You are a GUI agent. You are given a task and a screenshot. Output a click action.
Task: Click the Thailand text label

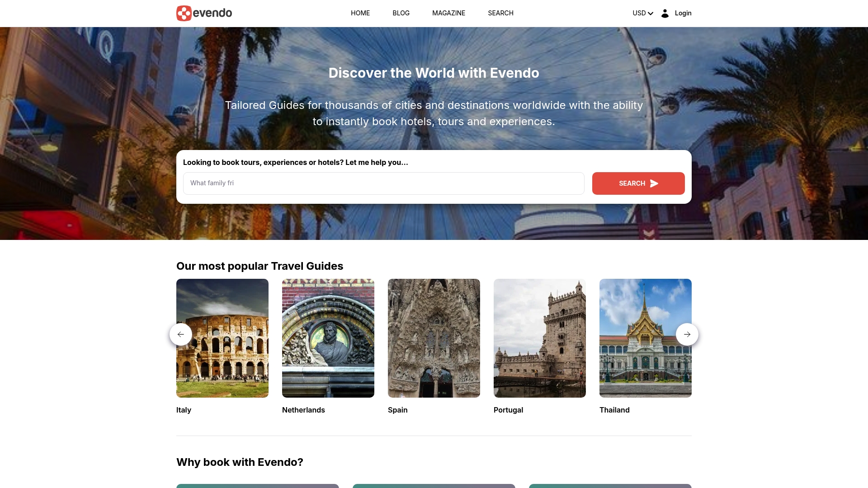pos(614,410)
